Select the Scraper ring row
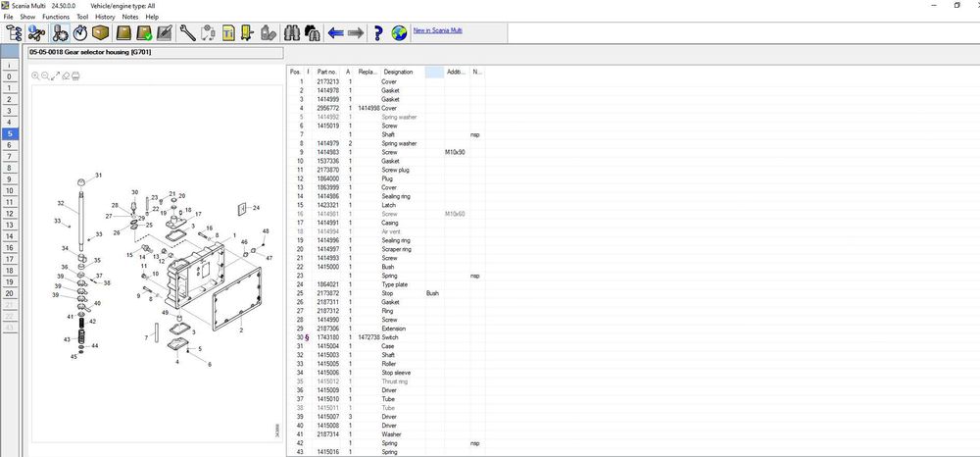 (x=385, y=249)
